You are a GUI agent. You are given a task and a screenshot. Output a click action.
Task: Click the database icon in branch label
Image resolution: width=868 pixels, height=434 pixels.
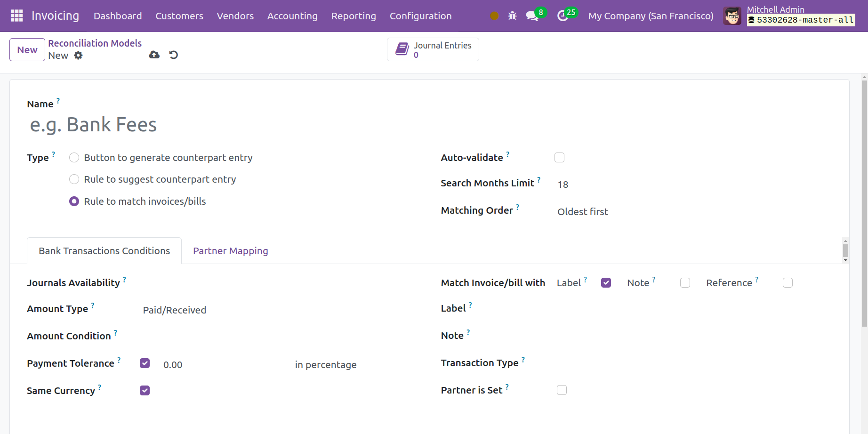click(x=752, y=20)
